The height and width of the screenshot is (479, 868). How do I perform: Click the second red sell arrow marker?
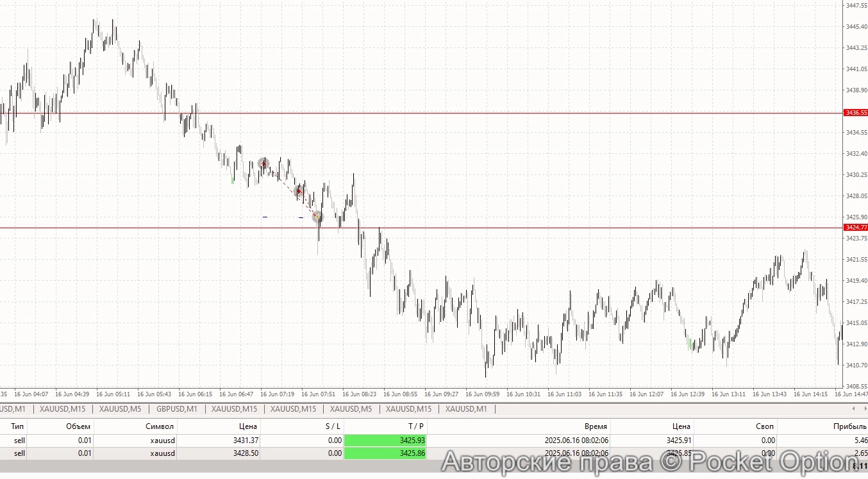coord(299,191)
